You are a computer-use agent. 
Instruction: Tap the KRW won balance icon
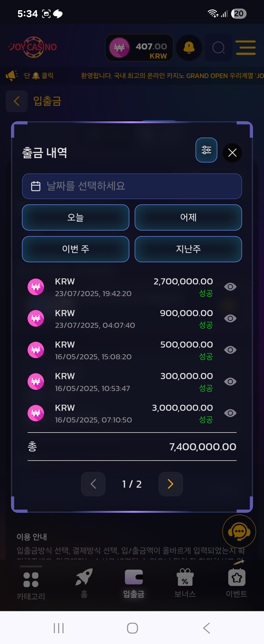coord(120,48)
